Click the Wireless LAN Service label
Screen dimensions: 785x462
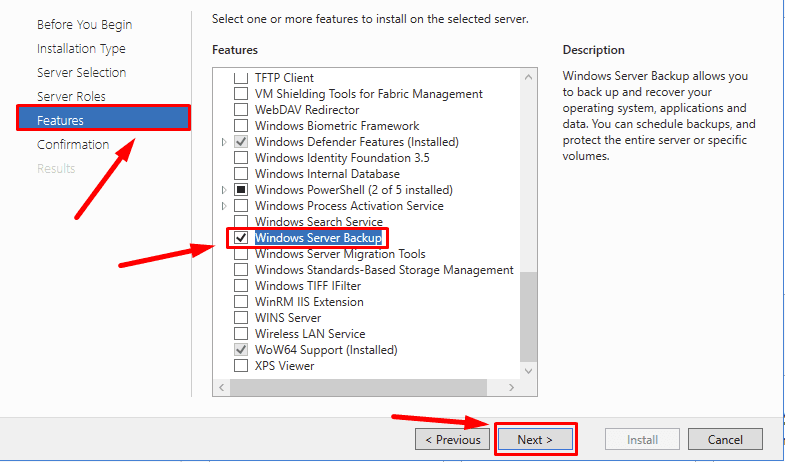pos(310,334)
